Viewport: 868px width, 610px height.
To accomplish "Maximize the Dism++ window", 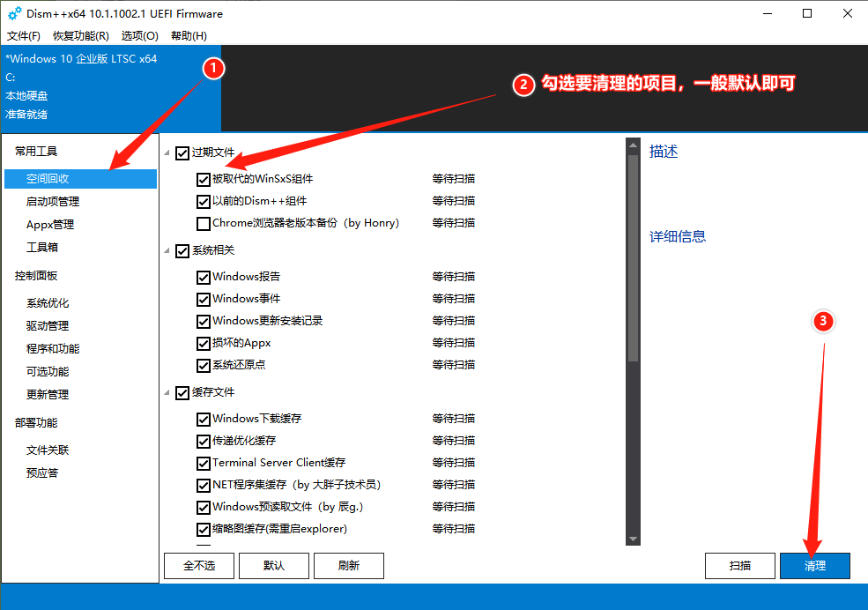I will (x=807, y=13).
